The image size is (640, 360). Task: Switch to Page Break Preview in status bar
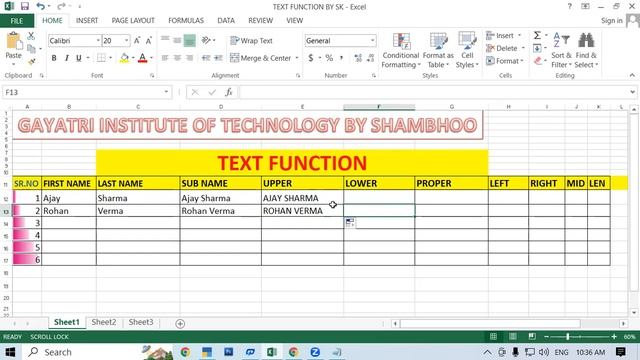pyautogui.click(x=531, y=336)
